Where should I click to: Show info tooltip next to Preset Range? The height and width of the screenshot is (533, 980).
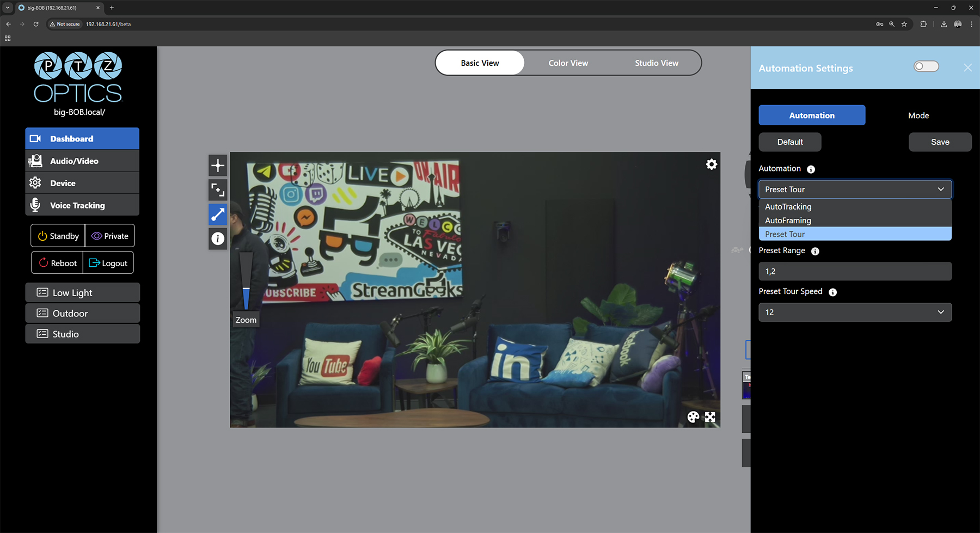815,251
